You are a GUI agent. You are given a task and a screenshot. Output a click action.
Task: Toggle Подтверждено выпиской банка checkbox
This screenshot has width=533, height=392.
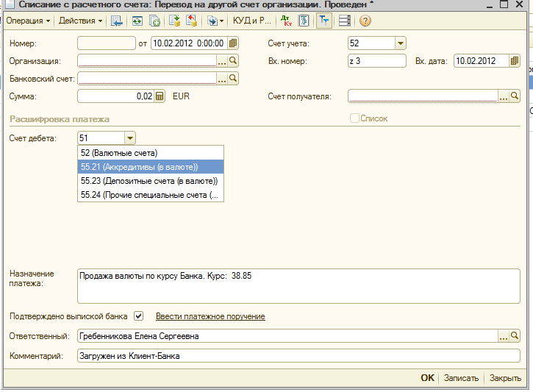coord(138,316)
